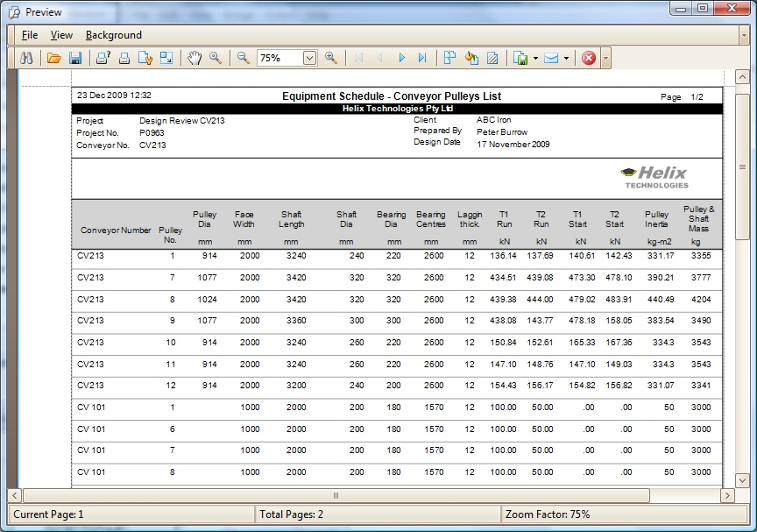Jump to the last page
757x532 pixels.
tap(422, 58)
